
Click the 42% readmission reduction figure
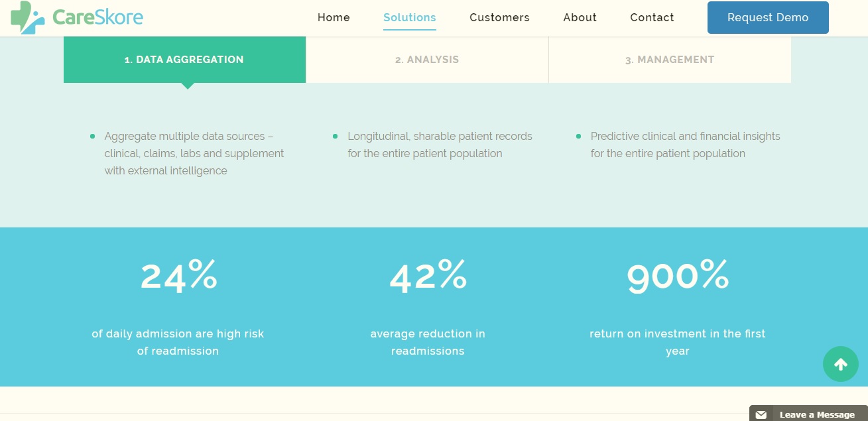pos(428,275)
